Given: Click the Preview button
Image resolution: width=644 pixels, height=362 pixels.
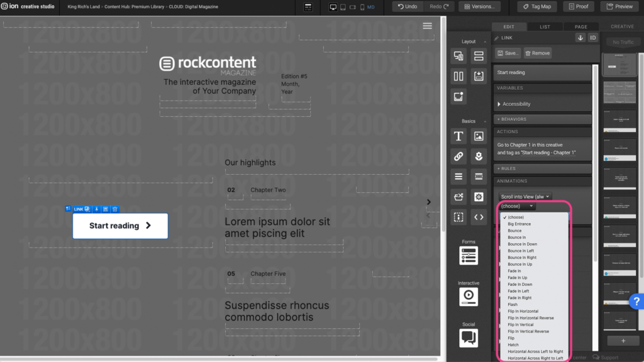Looking at the screenshot, I should click(x=619, y=6).
